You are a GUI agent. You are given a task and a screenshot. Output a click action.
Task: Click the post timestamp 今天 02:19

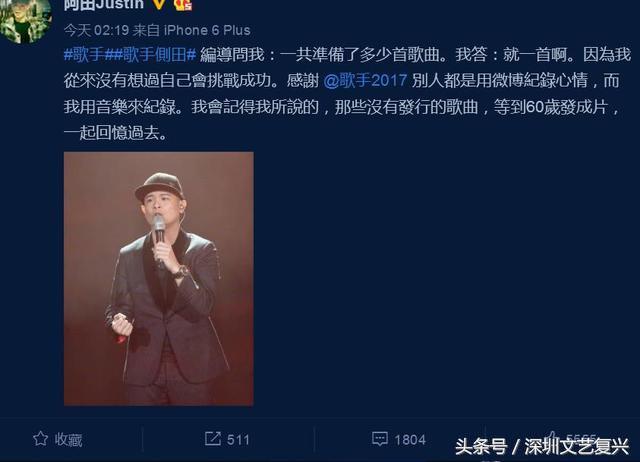pyautogui.click(x=97, y=30)
